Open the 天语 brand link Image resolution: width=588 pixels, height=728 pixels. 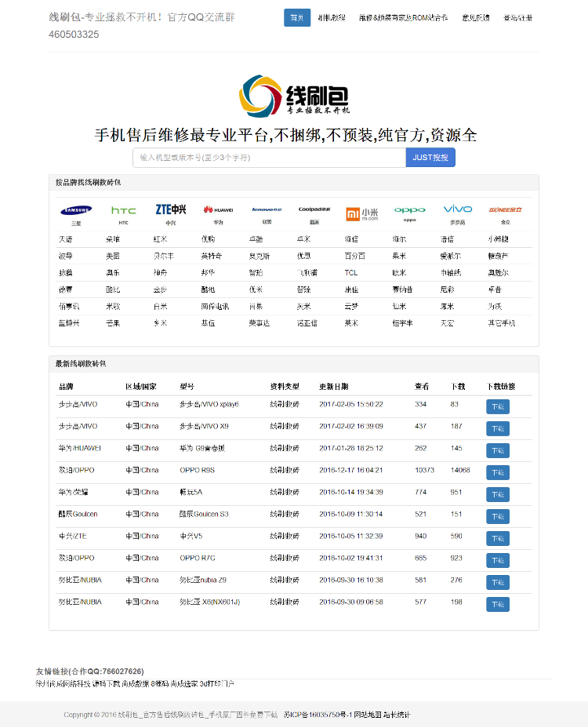click(65, 239)
